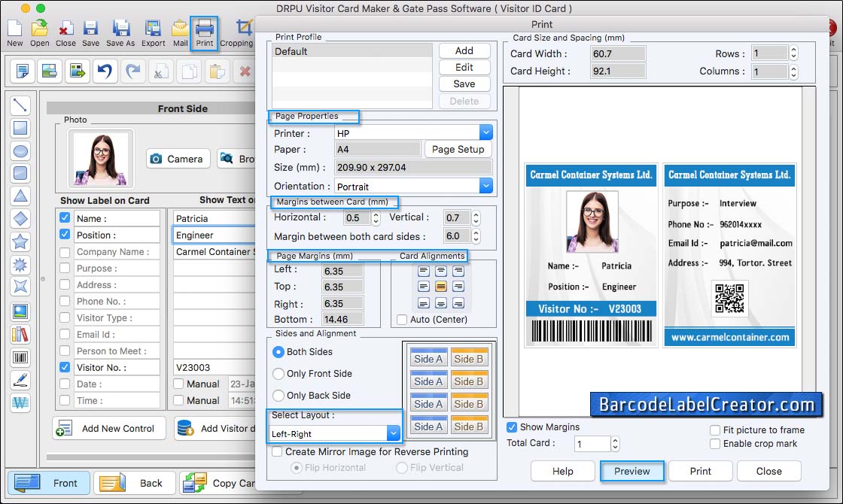The height and width of the screenshot is (504, 843).
Task: Save the card with the Save icon
Action: [90, 33]
